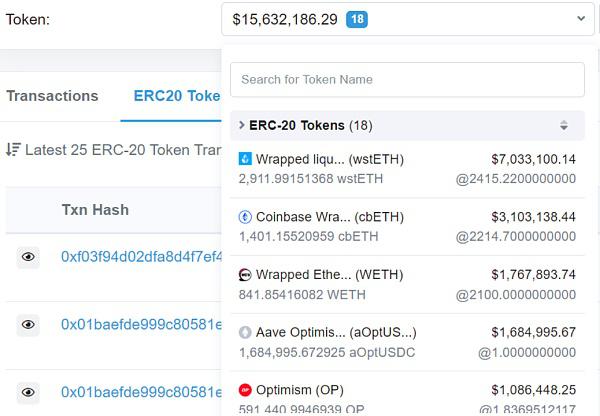Switch to the Transactions tab

pyautogui.click(x=52, y=96)
